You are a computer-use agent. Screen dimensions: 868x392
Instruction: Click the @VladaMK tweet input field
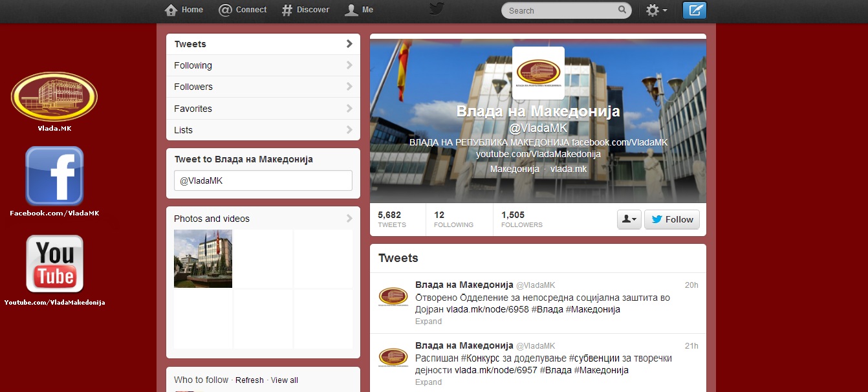[263, 180]
